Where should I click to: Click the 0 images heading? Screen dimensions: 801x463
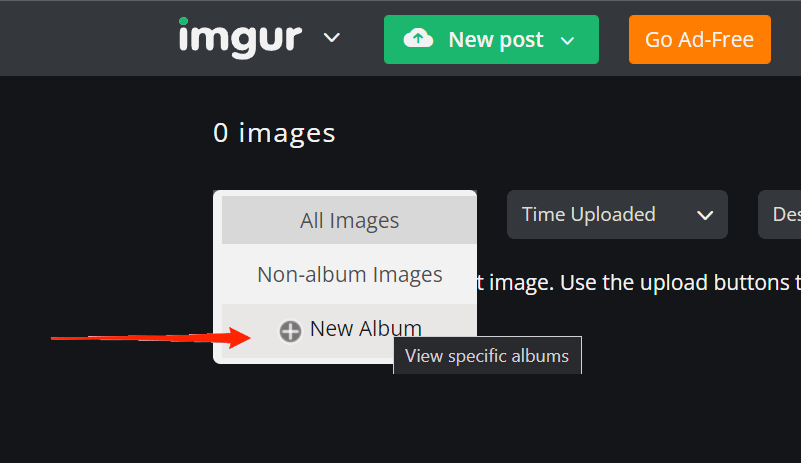click(274, 133)
